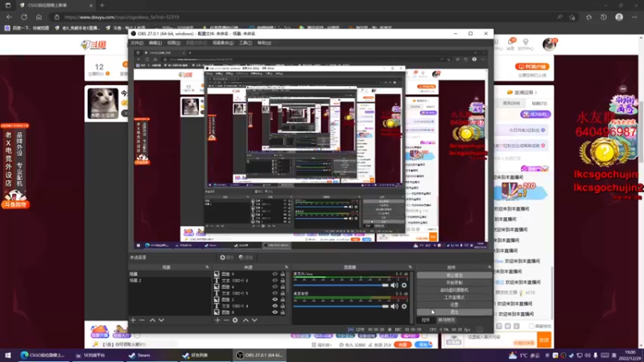This screenshot has width=644, height=362.
Task: Lock the 文本 (GDI+) 6 source
Action: [283, 280]
